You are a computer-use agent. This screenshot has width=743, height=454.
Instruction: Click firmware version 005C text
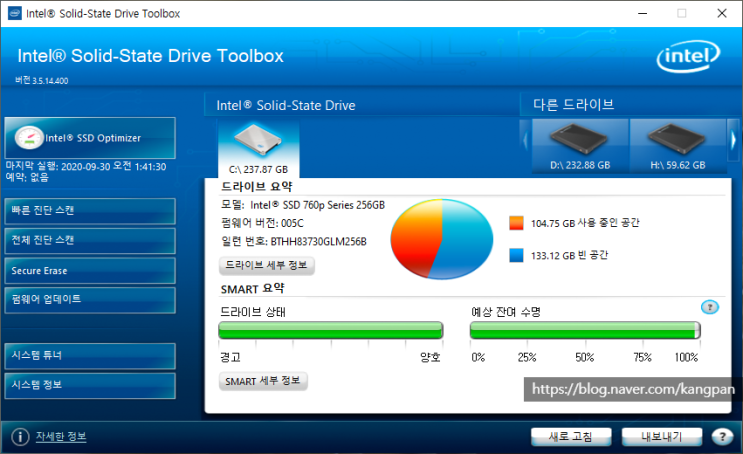292,223
